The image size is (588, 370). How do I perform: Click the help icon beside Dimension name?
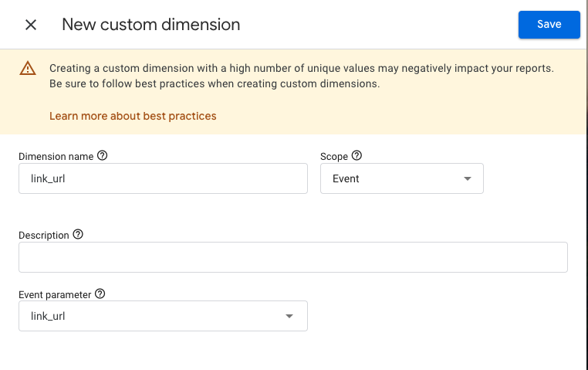[103, 156]
